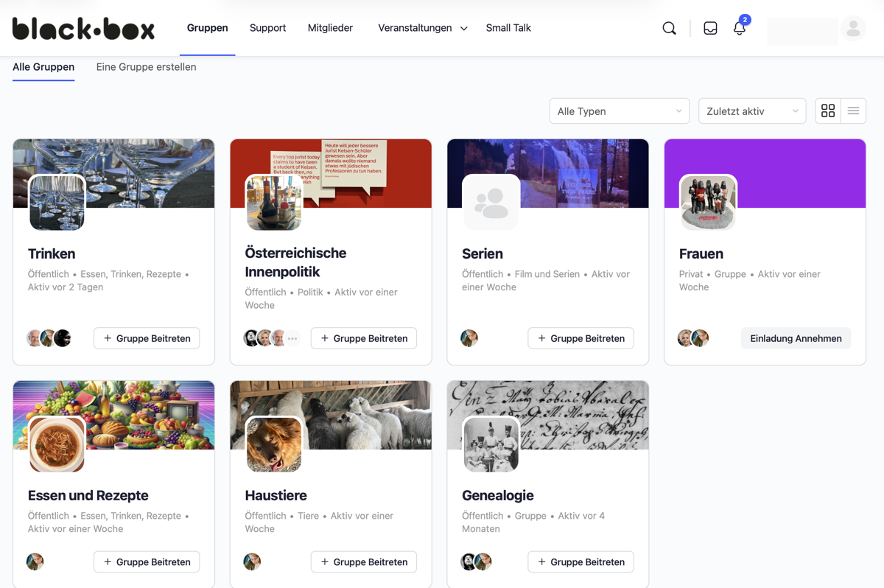The height and width of the screenshot is (588, 884).
Task: Open the Genealogie group title link
Action: pyautogui.click(x=497, y=495)
